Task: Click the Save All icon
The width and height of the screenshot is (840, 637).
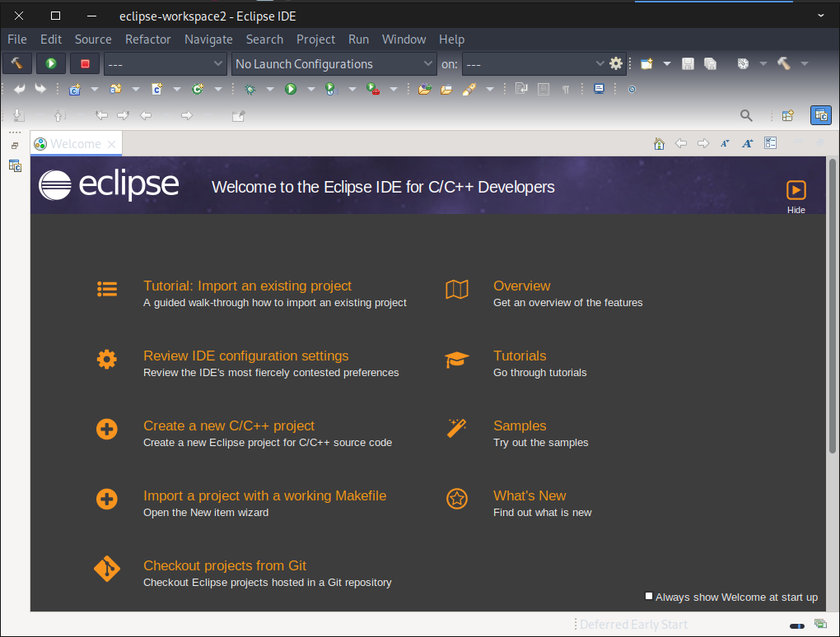Action: pos(710,63)
